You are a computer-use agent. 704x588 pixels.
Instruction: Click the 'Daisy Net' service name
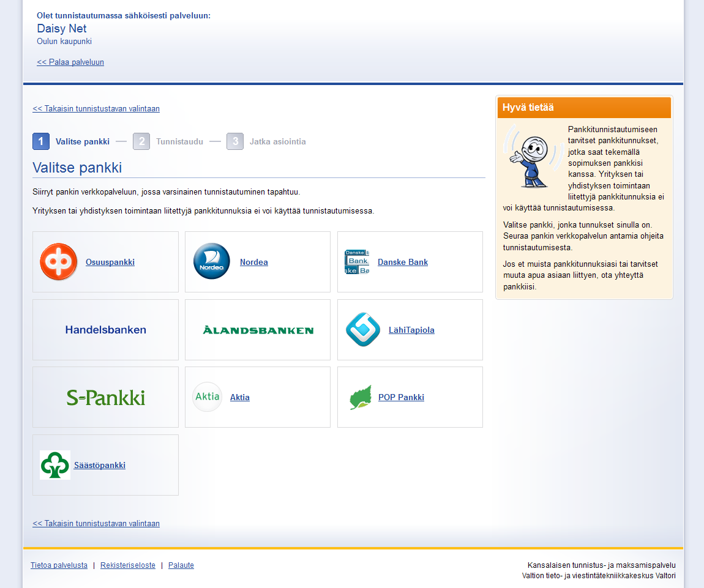(x=61, y=28)
